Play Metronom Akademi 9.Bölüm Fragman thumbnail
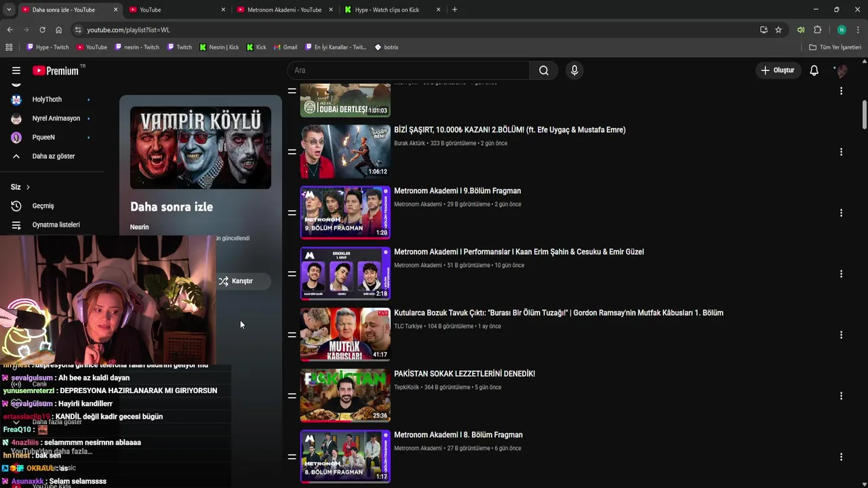The image size is (868, 488). click(x=345, y=213)
